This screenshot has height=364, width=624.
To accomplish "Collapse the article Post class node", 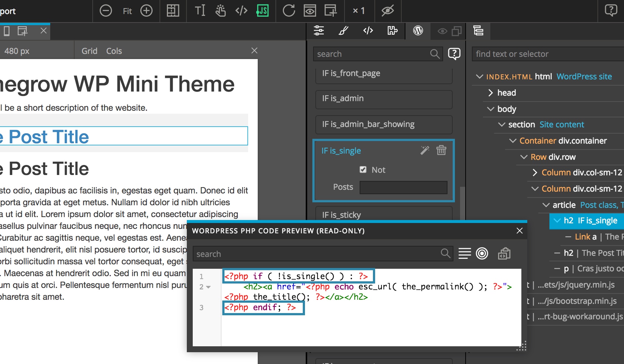I will [546, 205].
